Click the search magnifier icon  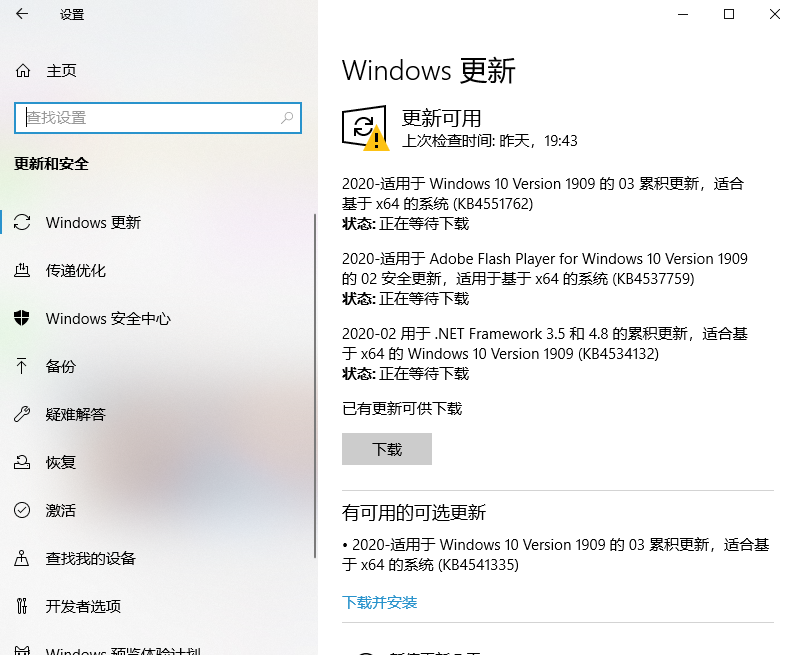point(287,118)
